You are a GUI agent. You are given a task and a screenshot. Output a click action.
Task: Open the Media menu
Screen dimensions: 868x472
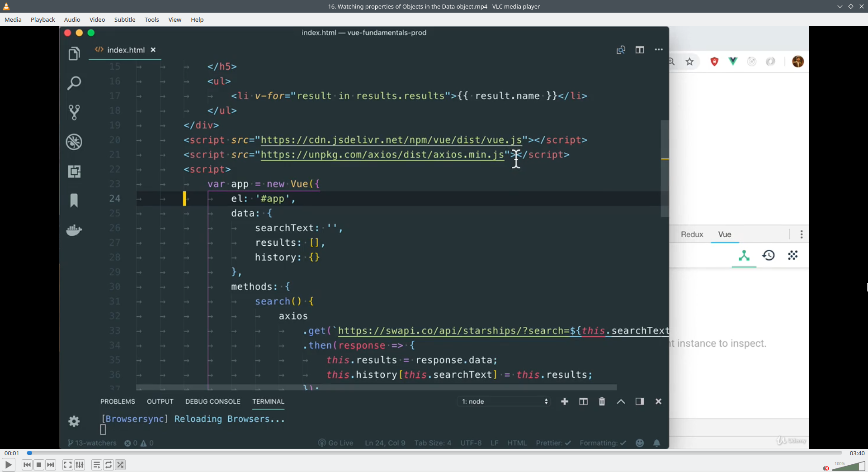(13, 19)
